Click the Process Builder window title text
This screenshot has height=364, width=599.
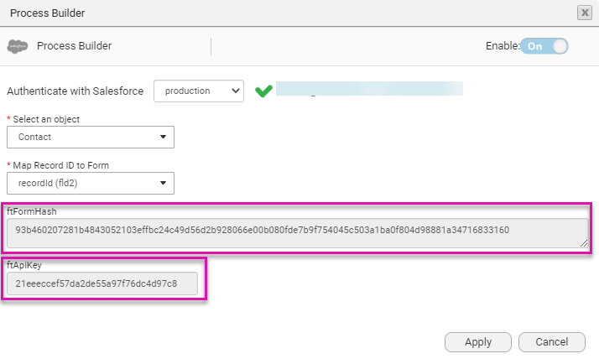tap(47, 13)
